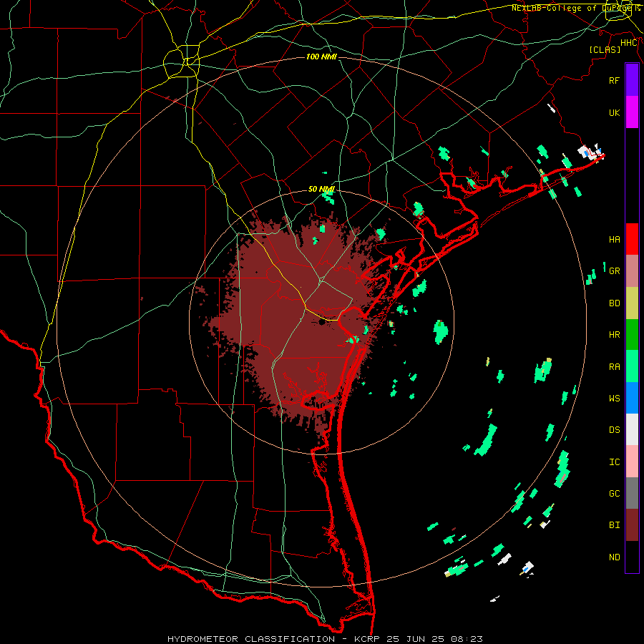Click the RF legend label

615,80
